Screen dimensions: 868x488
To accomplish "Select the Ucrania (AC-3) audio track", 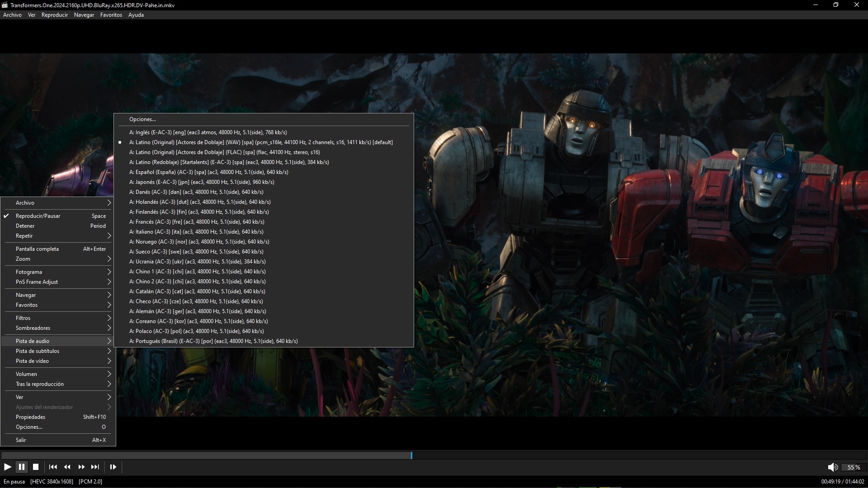I will pyautogui.click(x=264, y=262).
